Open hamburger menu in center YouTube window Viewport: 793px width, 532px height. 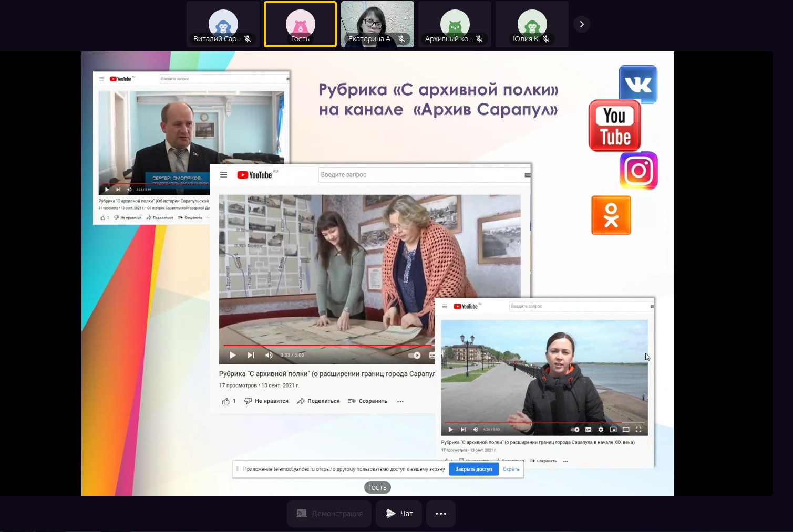click(224, 175)
